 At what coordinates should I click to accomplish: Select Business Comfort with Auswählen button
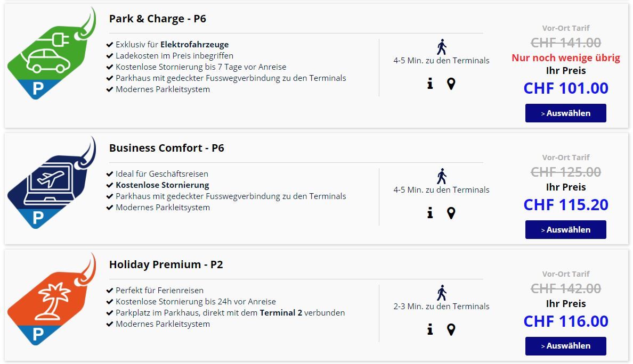pyautogui.click(x=565, y=230)
